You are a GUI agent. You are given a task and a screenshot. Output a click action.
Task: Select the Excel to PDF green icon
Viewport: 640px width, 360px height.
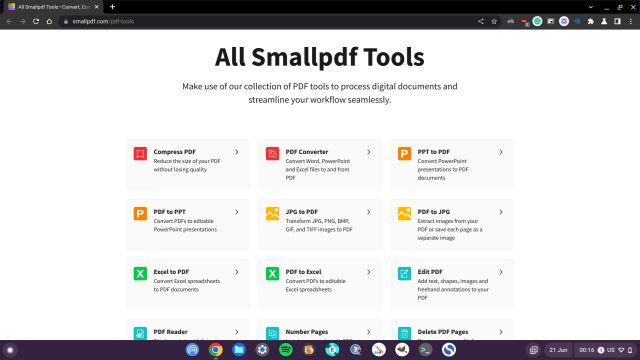[x=140, y=273]
